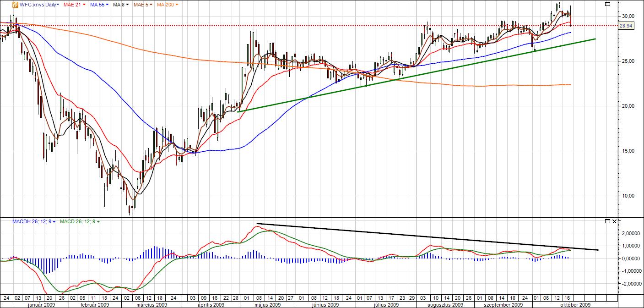Close the MACD indicator pane

(614, 221)
